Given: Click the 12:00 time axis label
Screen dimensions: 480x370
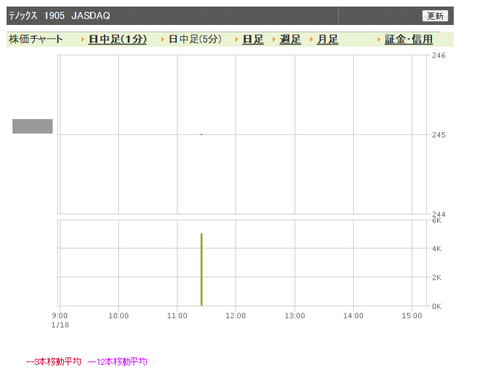Looking at the screenshot, I should click(x=236, y=316).
